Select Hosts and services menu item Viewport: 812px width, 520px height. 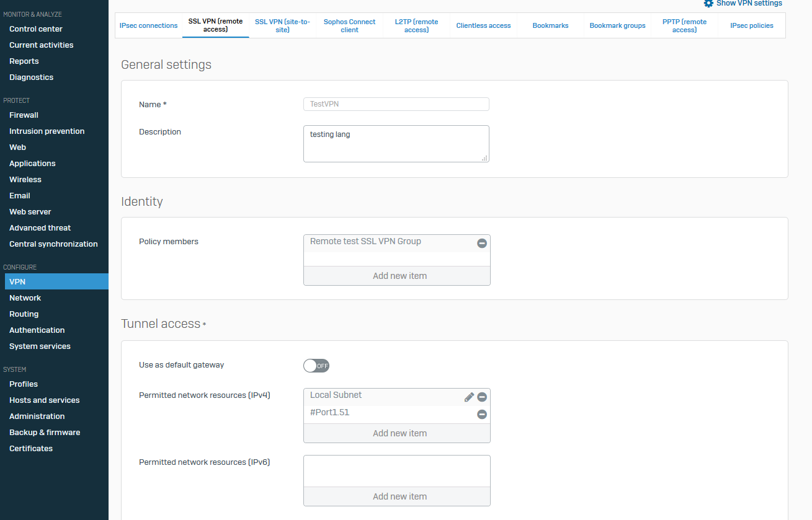tap(45, 400)
